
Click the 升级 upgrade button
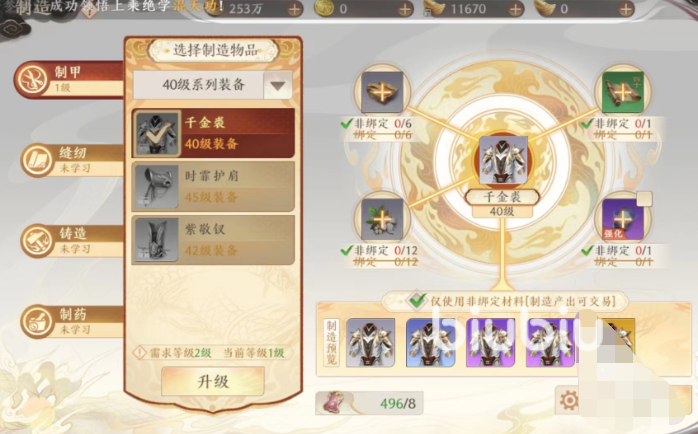point(213,381)
